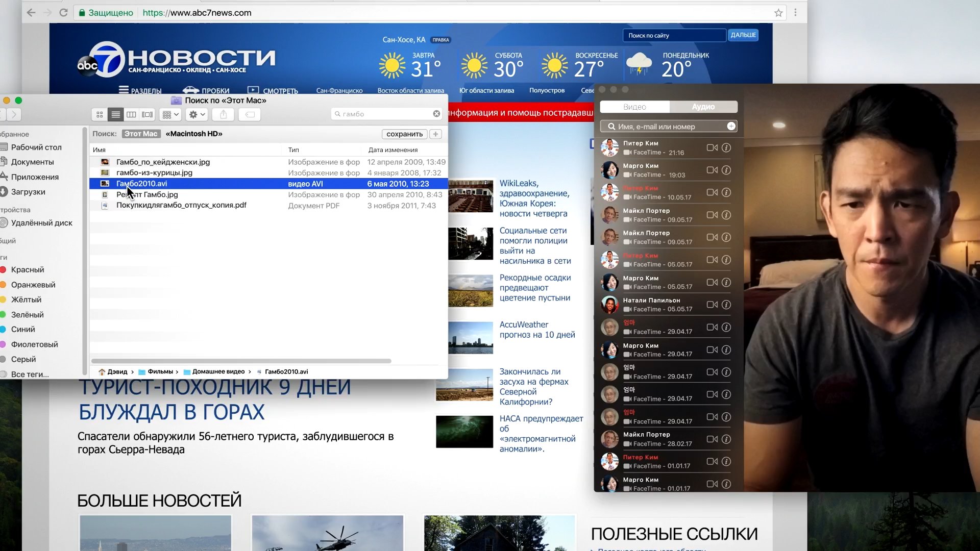The height and width of the screenshot is (551, 980).
Task: Bookmark this page with star icon
Action: (x=778, y=13)
